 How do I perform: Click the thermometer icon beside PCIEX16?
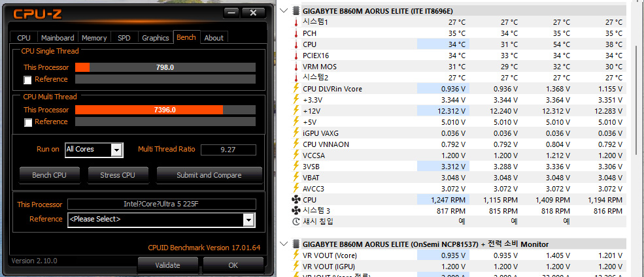pyautogui.click(x=296, y=56)
